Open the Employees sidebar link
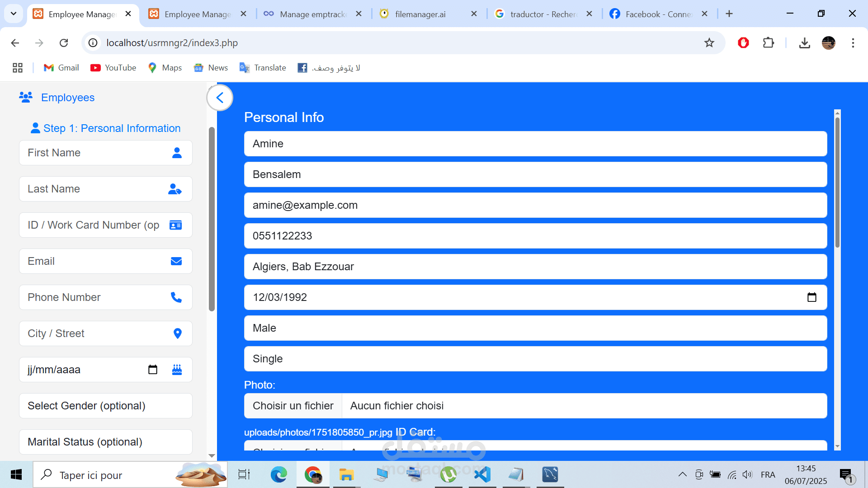Screen dimensions: 868x488 67,98
